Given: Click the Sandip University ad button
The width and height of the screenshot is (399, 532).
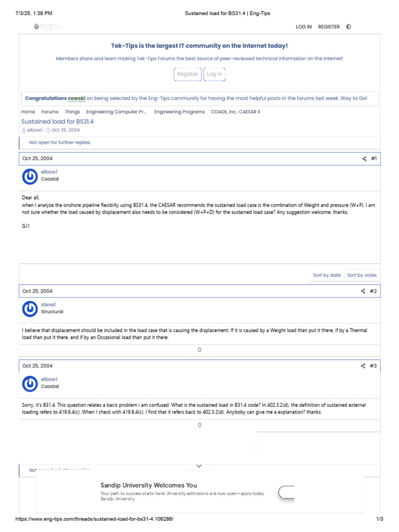Looking at the screenshot, I should click(286, 492).
